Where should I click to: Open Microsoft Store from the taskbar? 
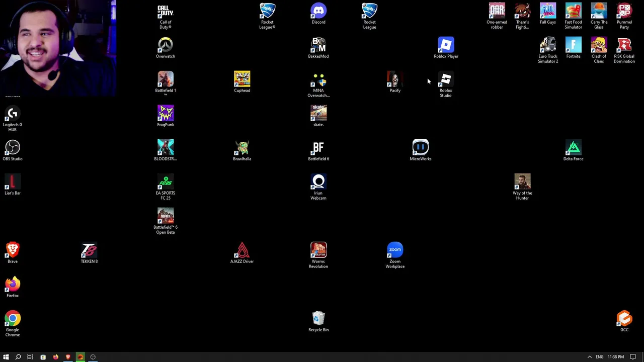click(x=43, y=357)
